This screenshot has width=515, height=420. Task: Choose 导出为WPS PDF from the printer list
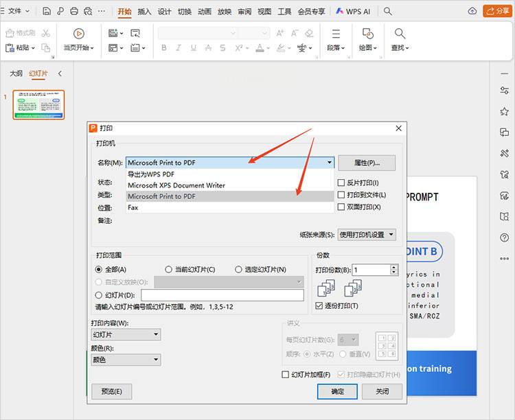pos(152,174)
